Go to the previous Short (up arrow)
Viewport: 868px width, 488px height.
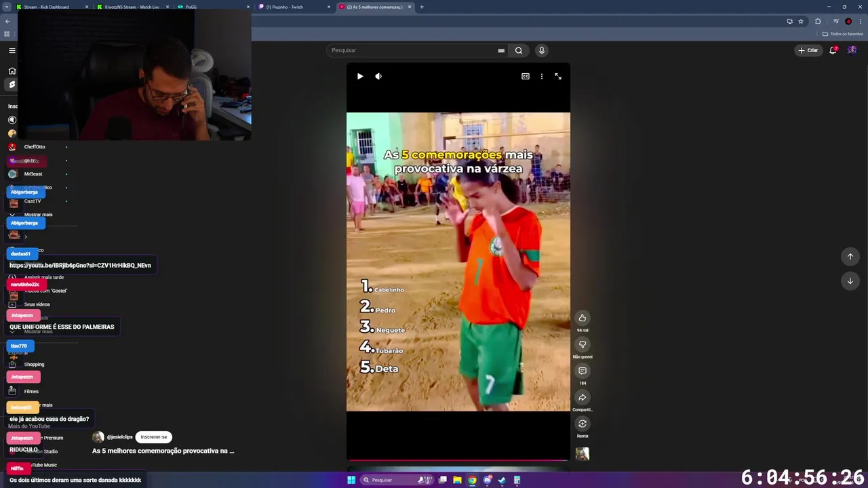[850, 256]
